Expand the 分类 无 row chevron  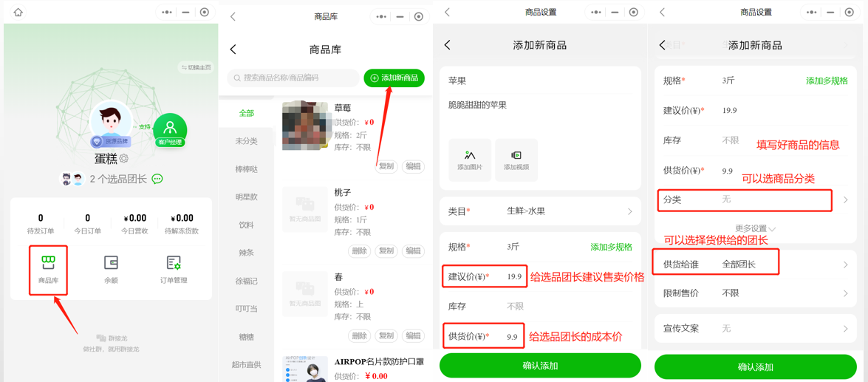[845, 199]
